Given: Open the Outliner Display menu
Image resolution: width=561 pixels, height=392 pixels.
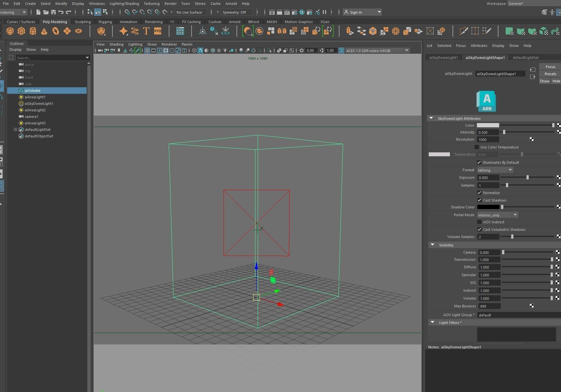Looking at the screenshot, I should tap(16, 49).
